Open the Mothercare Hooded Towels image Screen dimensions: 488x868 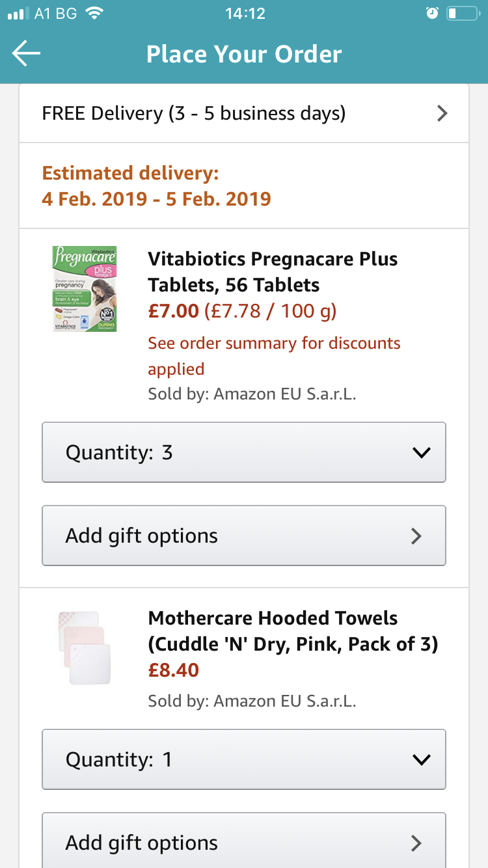click(83, 647)
